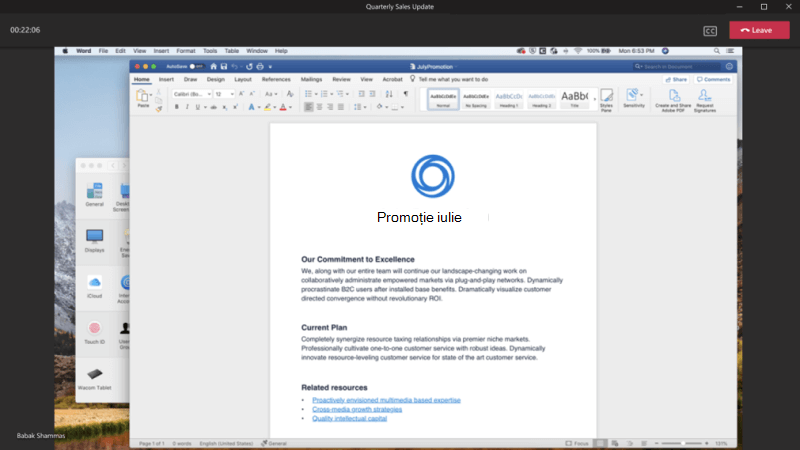Click the Save icon in title bar
800x450 pixels.
223,67
